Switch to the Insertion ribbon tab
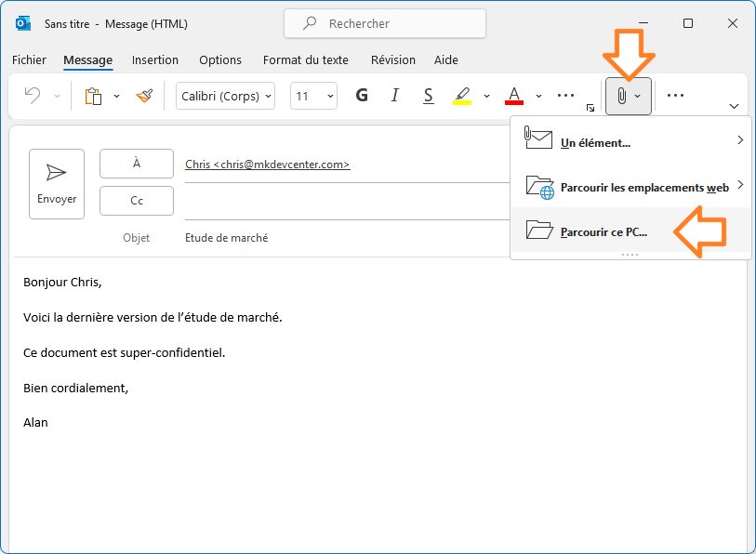The height and width of the screenshot is (554, 756). 154,59
